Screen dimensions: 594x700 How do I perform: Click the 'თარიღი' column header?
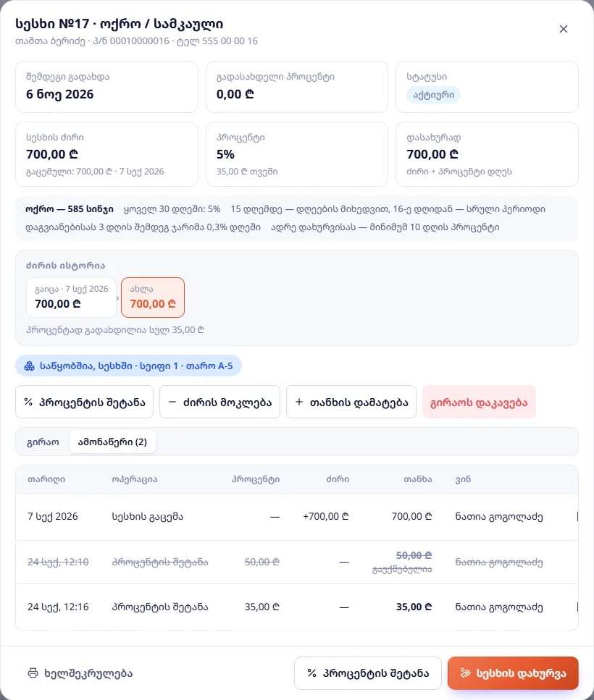pos(46,479)
